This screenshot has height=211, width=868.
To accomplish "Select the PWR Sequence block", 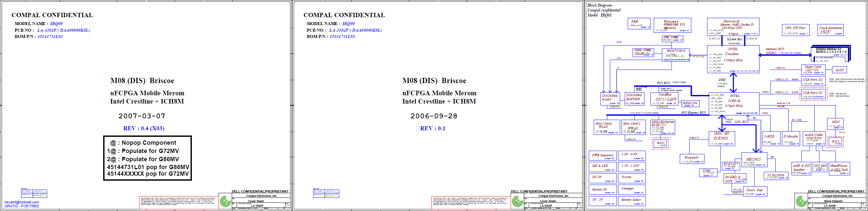I will (603, 156).
